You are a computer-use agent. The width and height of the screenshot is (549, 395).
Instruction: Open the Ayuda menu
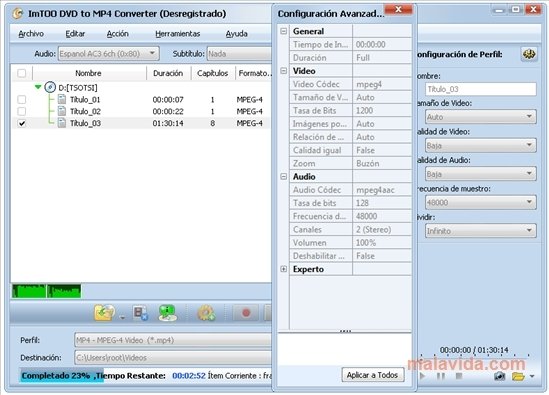236,34
